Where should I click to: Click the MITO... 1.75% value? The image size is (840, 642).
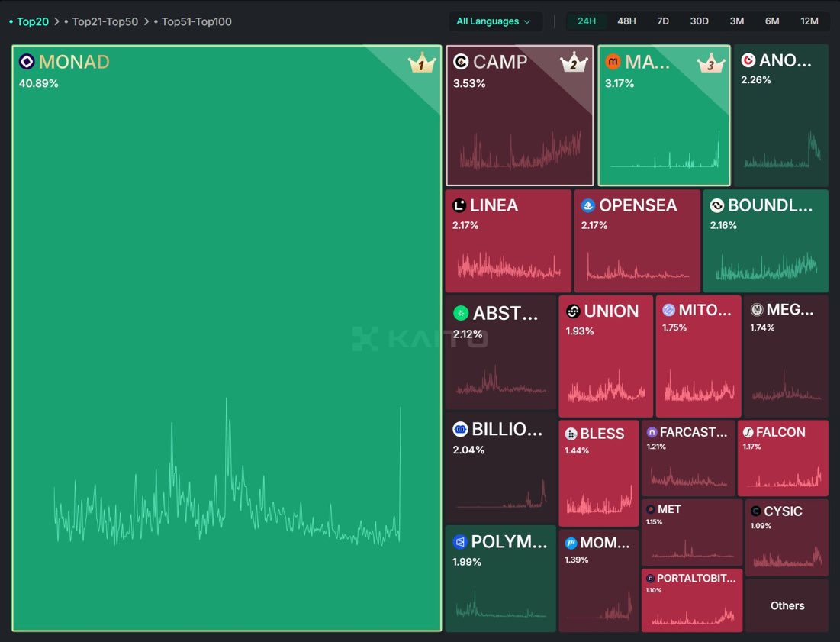(x=674, y=327)
